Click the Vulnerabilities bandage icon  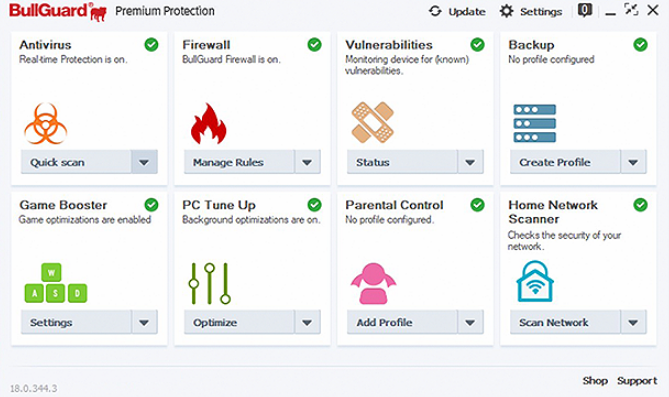coord(372,122)
